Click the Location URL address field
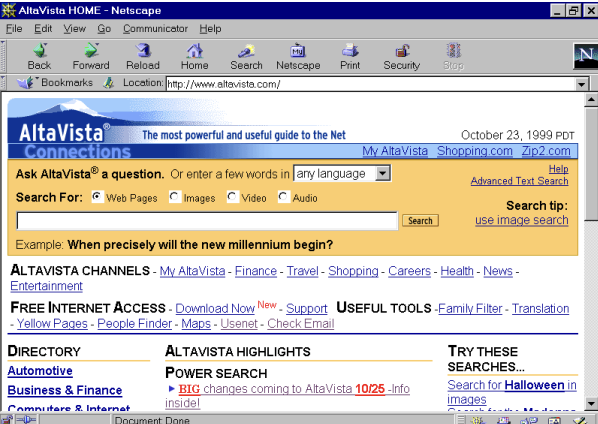598x424 pixels. [371, 84]
